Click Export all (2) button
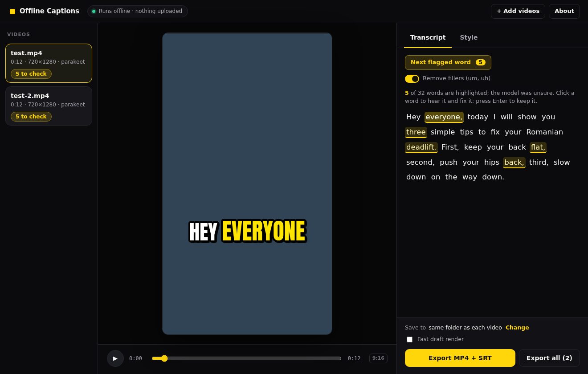Screen dimensions: 588x374 549,358
